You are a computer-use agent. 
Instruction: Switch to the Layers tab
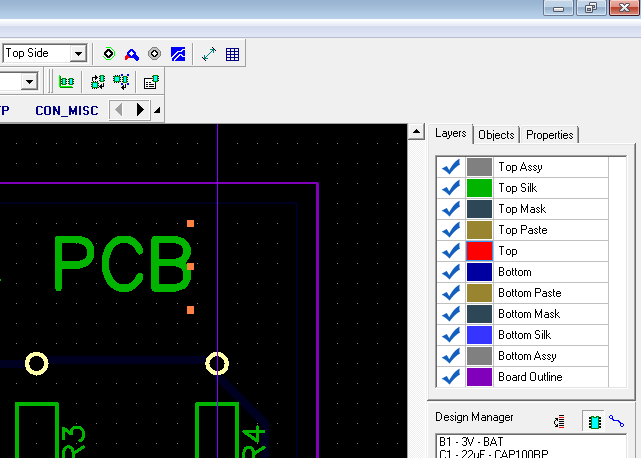(x=450, y=134)
